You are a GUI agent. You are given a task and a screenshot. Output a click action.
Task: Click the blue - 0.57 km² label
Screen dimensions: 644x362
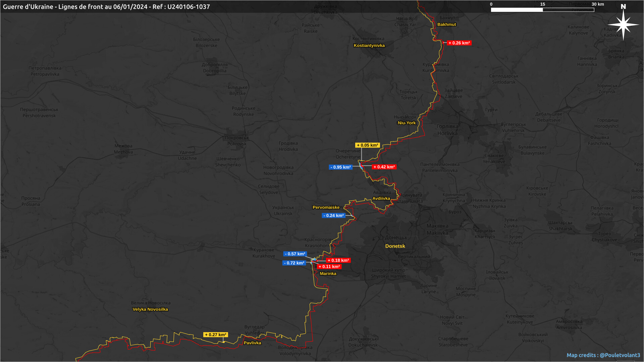click(295, 254)
